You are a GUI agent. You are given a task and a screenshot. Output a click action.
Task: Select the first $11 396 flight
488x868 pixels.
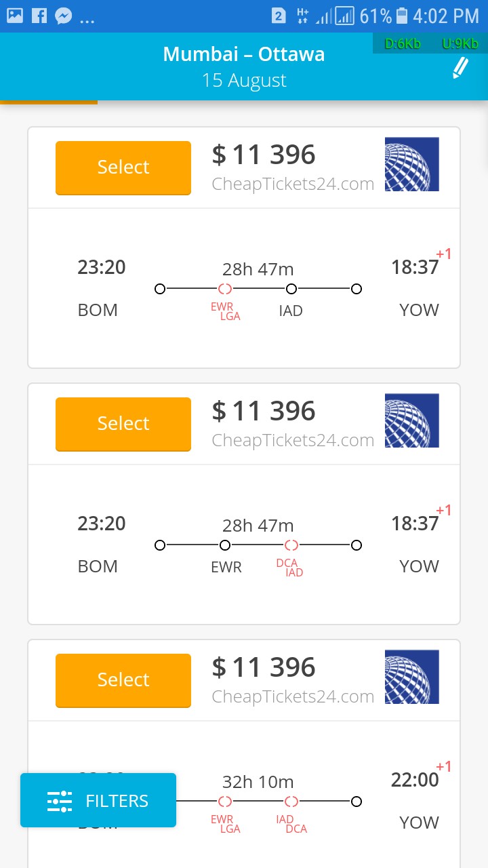point(123,167)
